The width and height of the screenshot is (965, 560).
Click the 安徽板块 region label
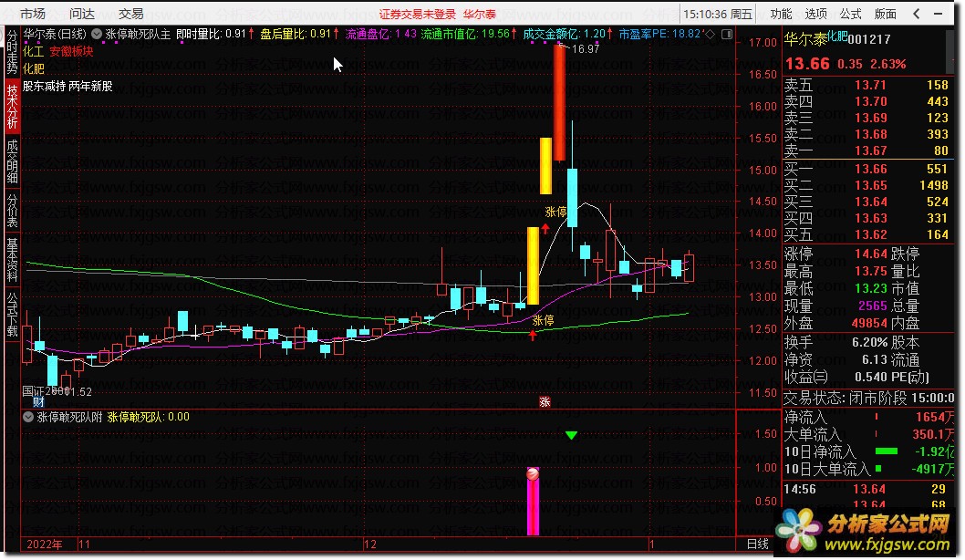[71, 52]
